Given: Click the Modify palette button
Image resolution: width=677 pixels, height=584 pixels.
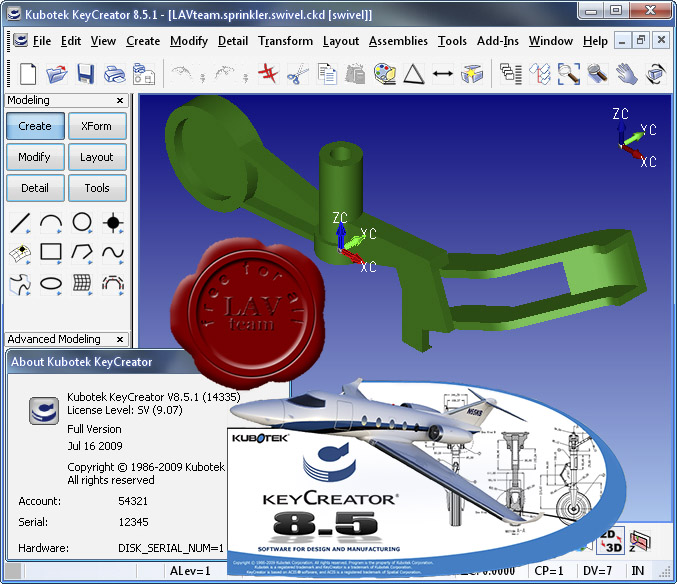Looking at the screenshot, I should 35,157.
